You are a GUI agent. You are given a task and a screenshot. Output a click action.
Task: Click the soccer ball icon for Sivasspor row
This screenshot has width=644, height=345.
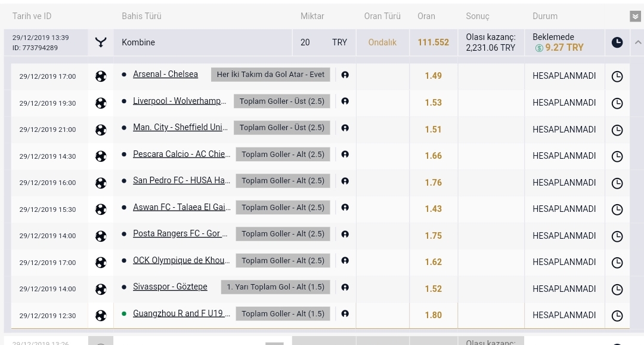point(101,289)
